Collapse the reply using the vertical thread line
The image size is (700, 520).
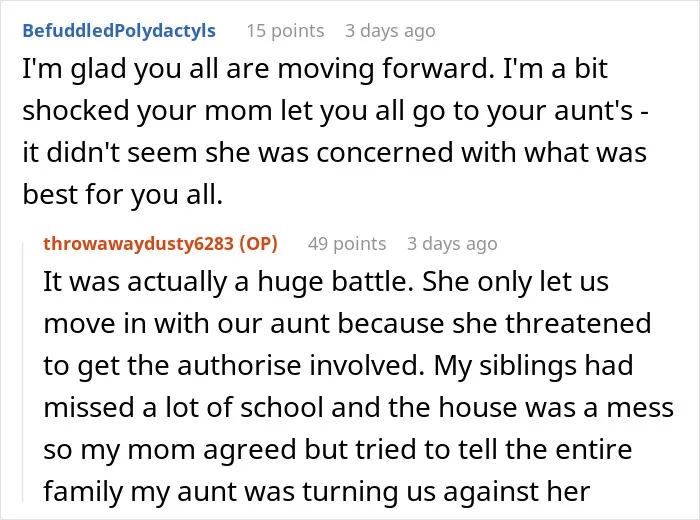23,371
